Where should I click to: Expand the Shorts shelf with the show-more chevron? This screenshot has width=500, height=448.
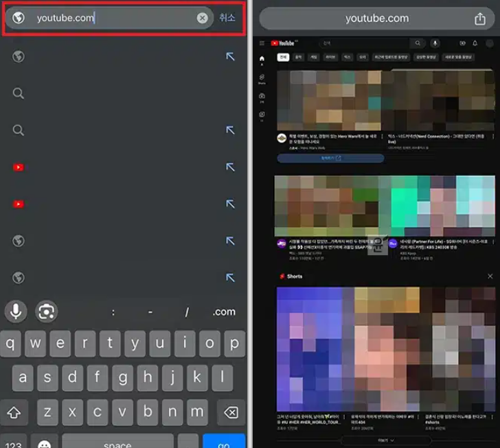coord(386,440)
